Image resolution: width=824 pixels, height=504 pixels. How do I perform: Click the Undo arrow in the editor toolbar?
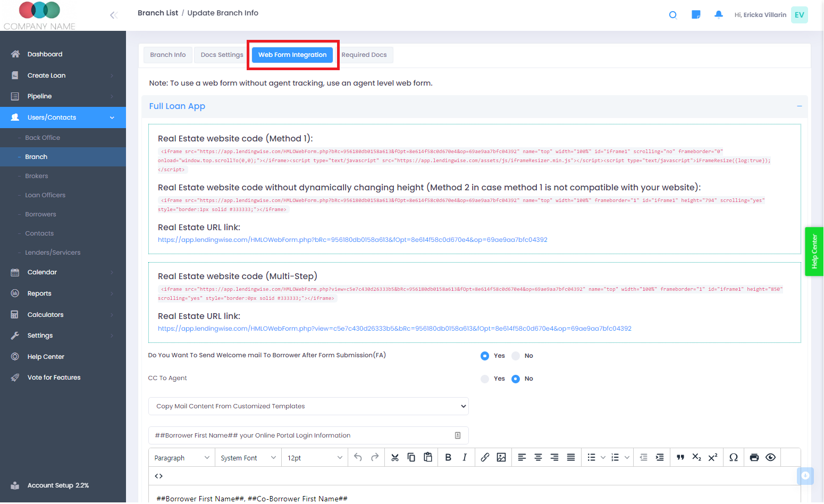click(x=358, y=458)
